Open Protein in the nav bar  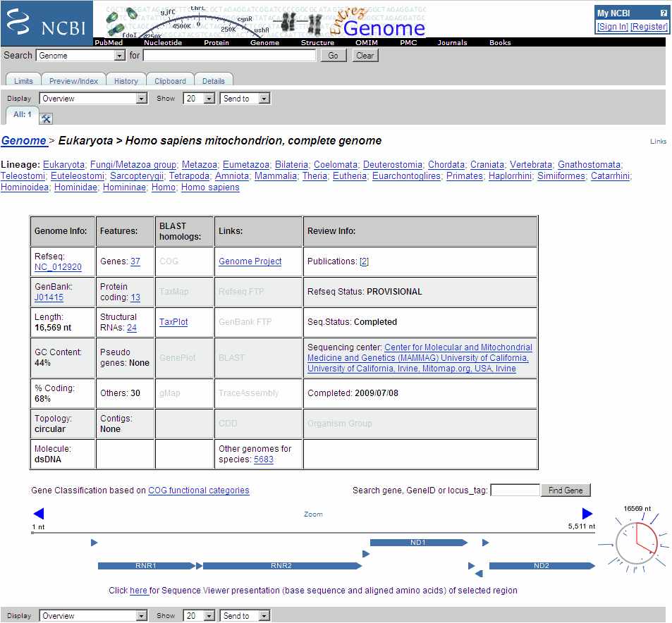click(216, 42)
